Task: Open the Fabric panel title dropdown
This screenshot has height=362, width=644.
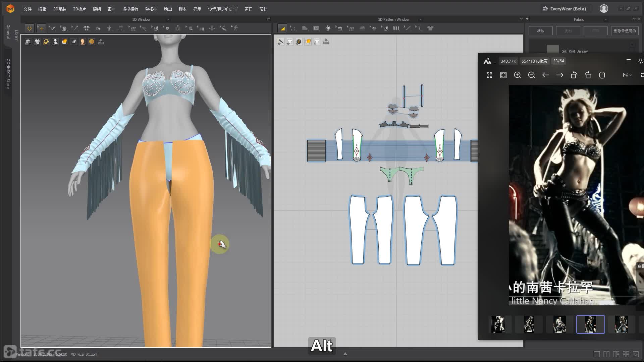Action: 605,19
